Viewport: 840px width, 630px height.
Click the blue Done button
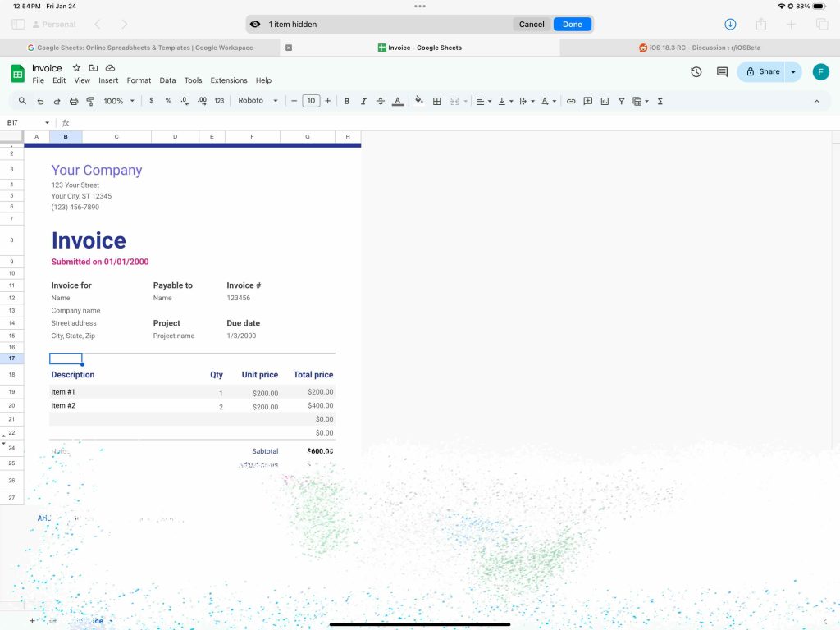click(572, 25)
